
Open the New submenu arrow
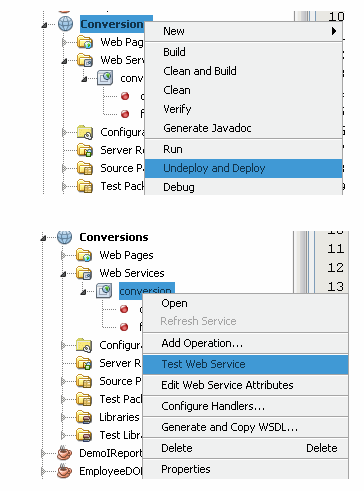click(x=334, y=31)
